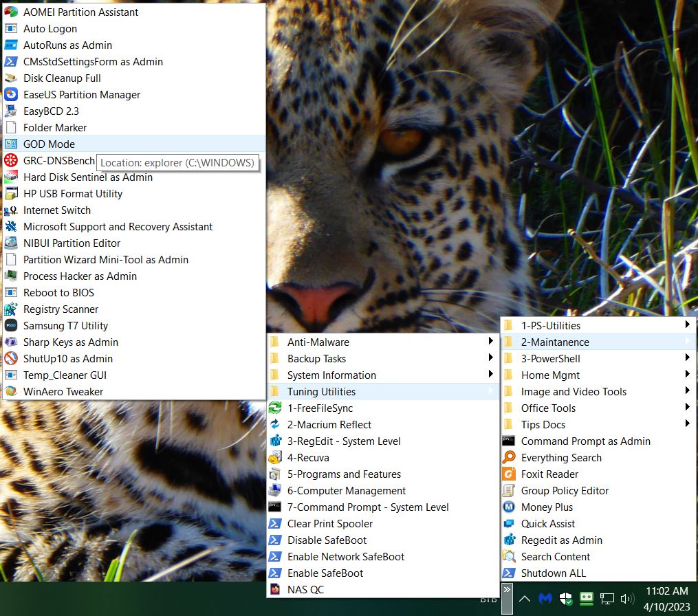This screenshot has width=698, height=616.
Task: Show hidden tray icons with up chevron
Action: pos(525,599)
